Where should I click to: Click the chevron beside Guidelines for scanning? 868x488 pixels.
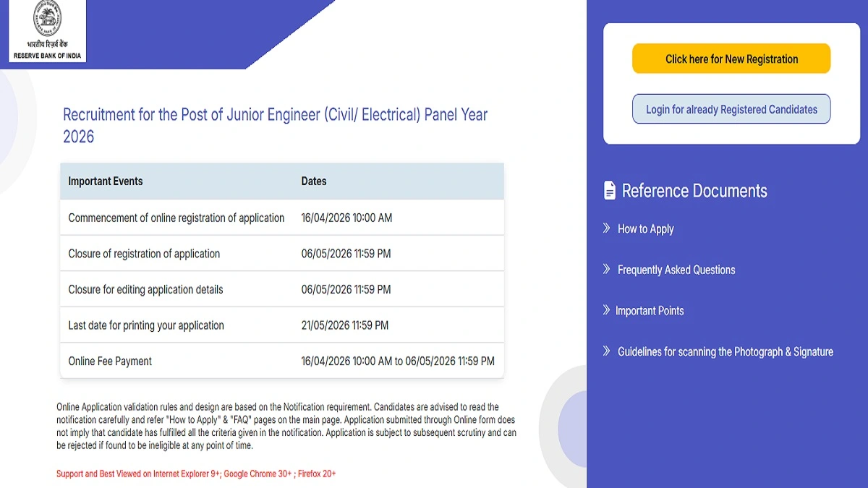(605, 351)
